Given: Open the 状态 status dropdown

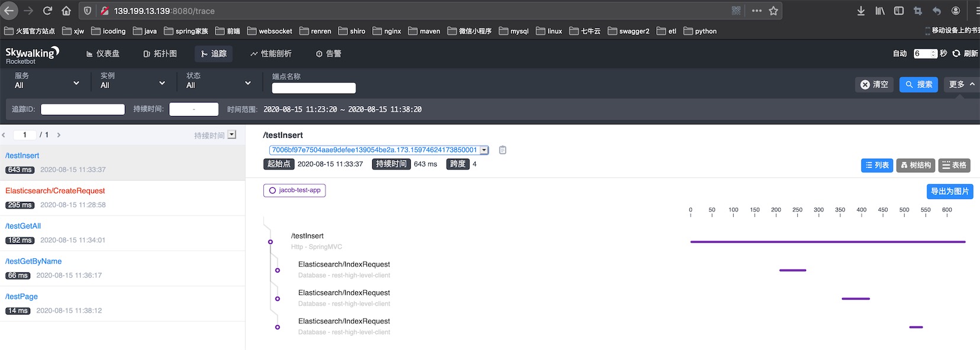Looking at the screenshot, I should click(219, 81).
